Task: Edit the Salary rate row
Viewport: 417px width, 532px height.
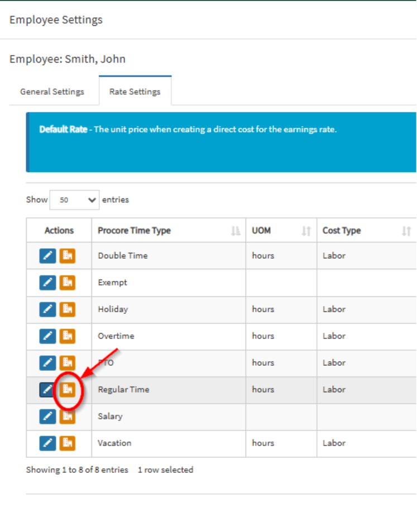Action: (x=47, y=417)
